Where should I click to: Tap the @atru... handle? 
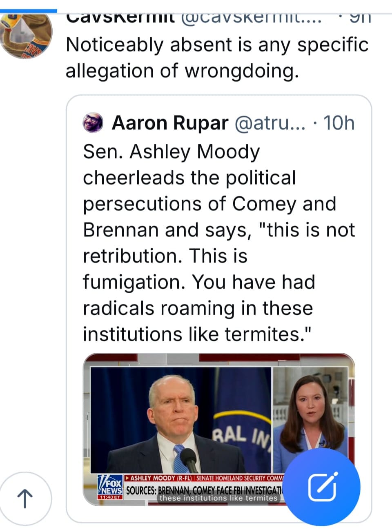(x=269, y=123)
